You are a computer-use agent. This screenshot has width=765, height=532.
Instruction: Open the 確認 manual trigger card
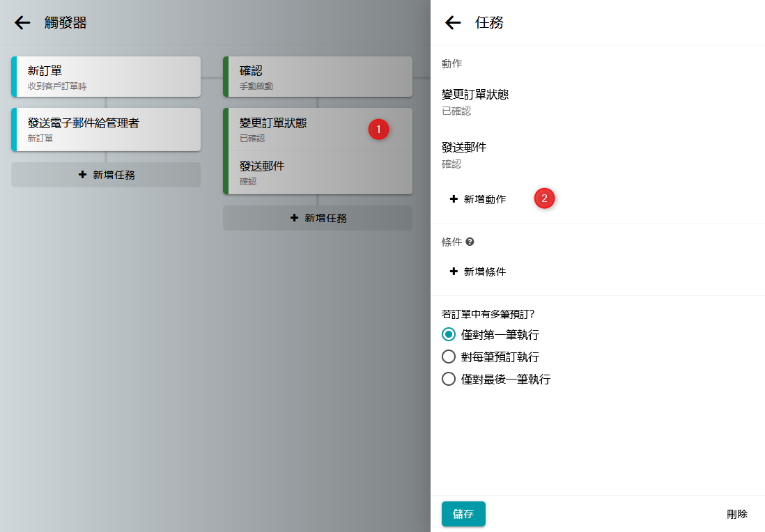pos(318,77)
